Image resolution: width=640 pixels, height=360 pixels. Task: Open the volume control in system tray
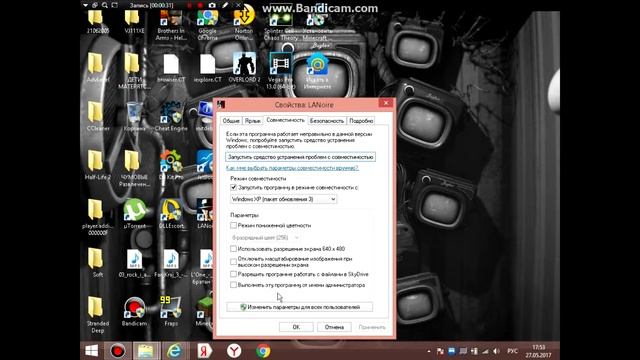tap(496, 351)
